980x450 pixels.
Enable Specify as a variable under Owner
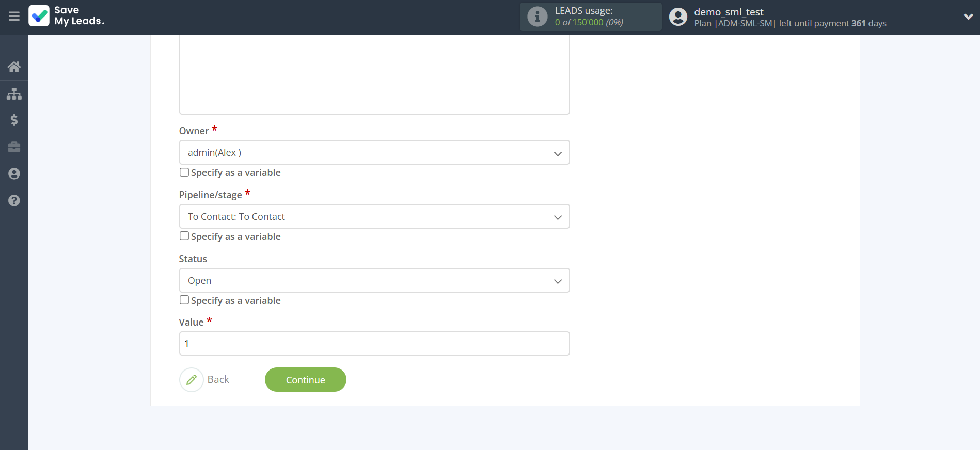click(184, 172)
